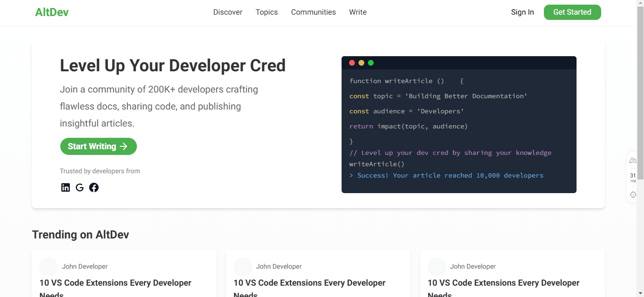Image resolution: width=644 pixels, height=297 pixels.
Task: Click the LinkedIn icon under trusted developers
Action: [x=66, y=187]
